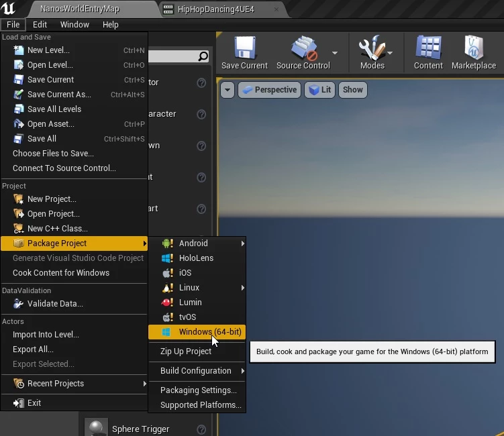Open the Modes dropdown arrow
The height and width of the screenshot is (436, 504).
(x=390, y=53)
